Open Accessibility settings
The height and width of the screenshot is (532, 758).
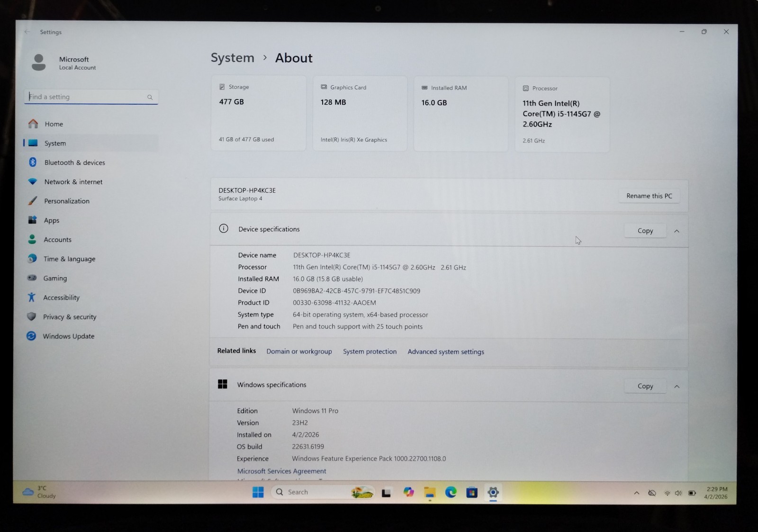coord(91,298)
